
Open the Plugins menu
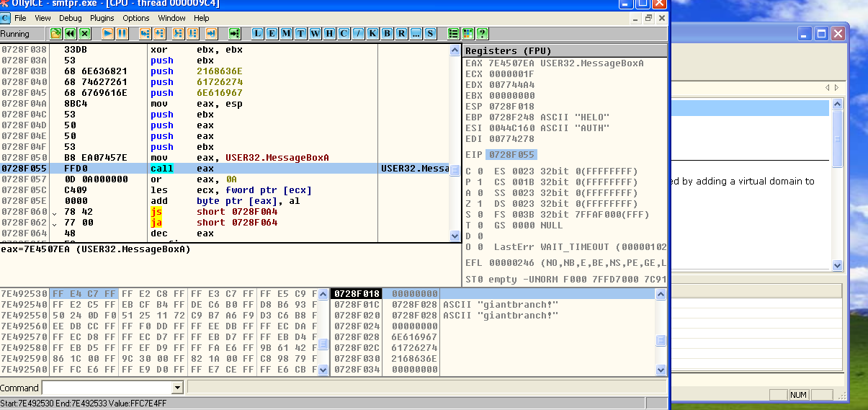click(x=102, y=18)
